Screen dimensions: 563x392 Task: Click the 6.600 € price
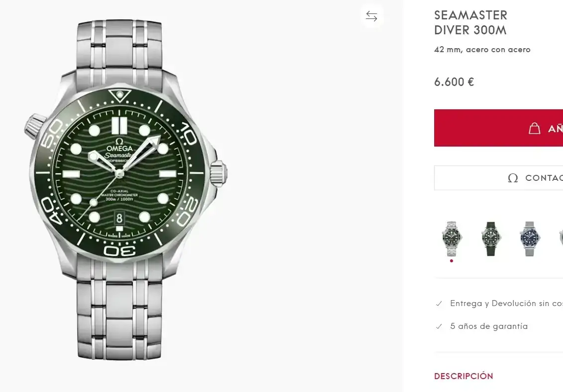pos(454,82)
